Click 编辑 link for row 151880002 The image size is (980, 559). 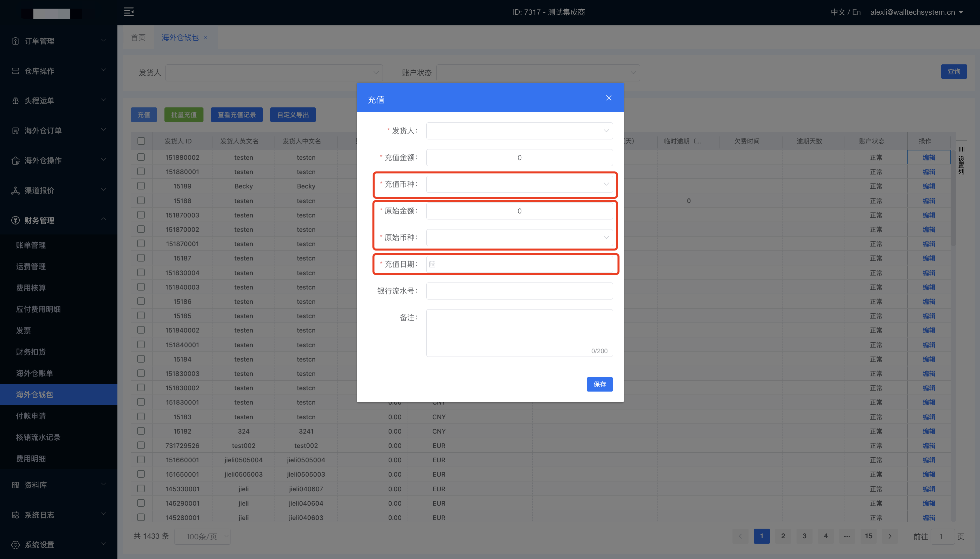click(x=929, y=157)
